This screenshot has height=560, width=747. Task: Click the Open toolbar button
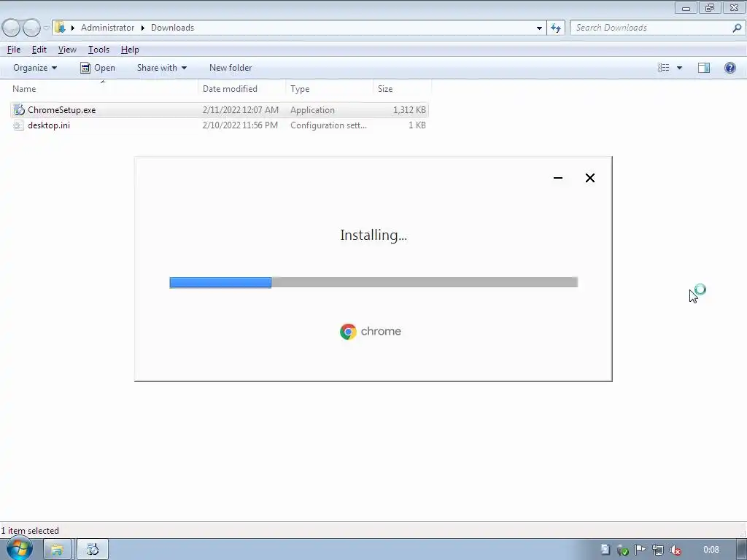click(98, 68)
